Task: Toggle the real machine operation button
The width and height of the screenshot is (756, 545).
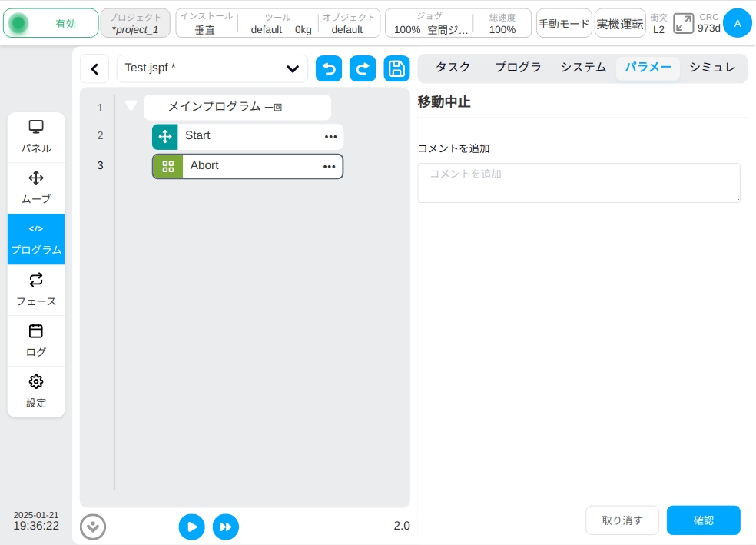Action: tap(620, 23)
